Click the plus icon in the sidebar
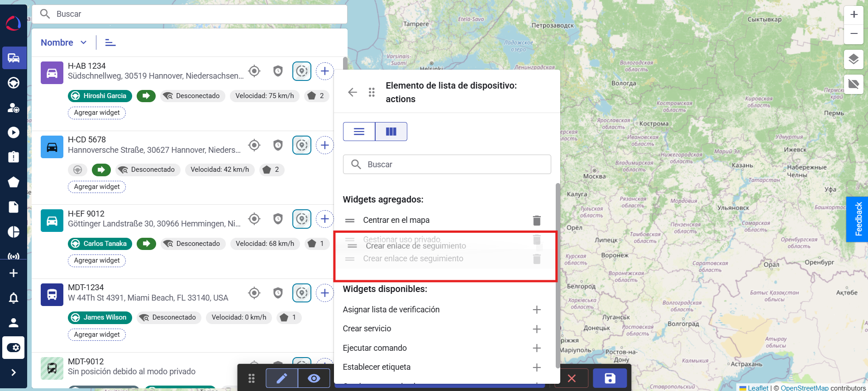The width and height of the screenshot is (868, 391). [14, 273]
